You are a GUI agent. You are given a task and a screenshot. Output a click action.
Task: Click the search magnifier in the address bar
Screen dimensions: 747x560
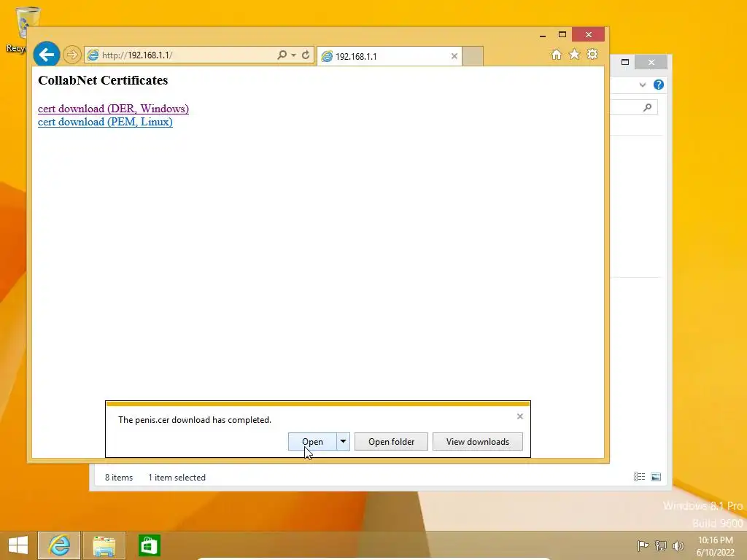(x=282, y=55)
